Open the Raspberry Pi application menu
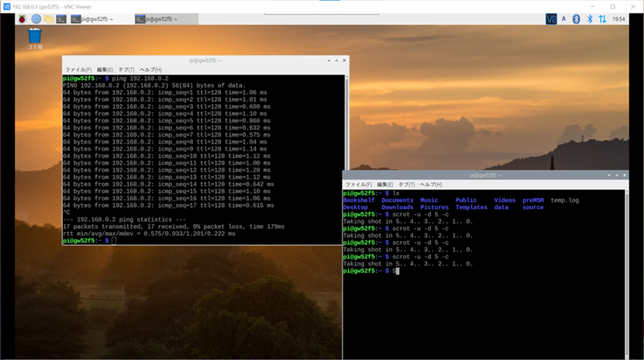This screenshot has height=360, width=644. [22, 19]
